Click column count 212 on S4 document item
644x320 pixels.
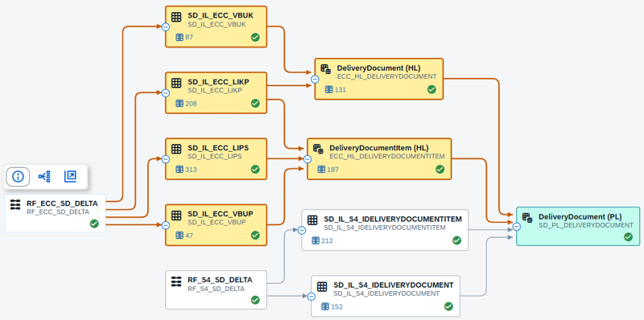(x=328, y=241)
